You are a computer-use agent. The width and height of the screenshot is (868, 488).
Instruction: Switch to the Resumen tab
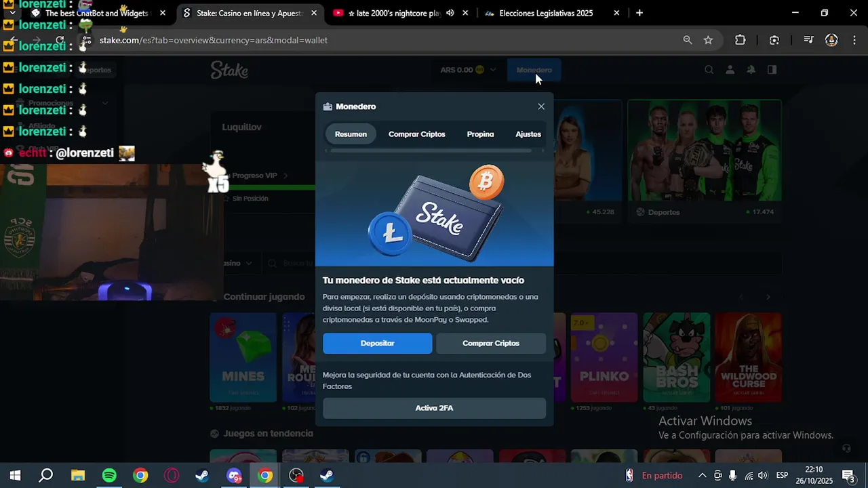[351, 134]
